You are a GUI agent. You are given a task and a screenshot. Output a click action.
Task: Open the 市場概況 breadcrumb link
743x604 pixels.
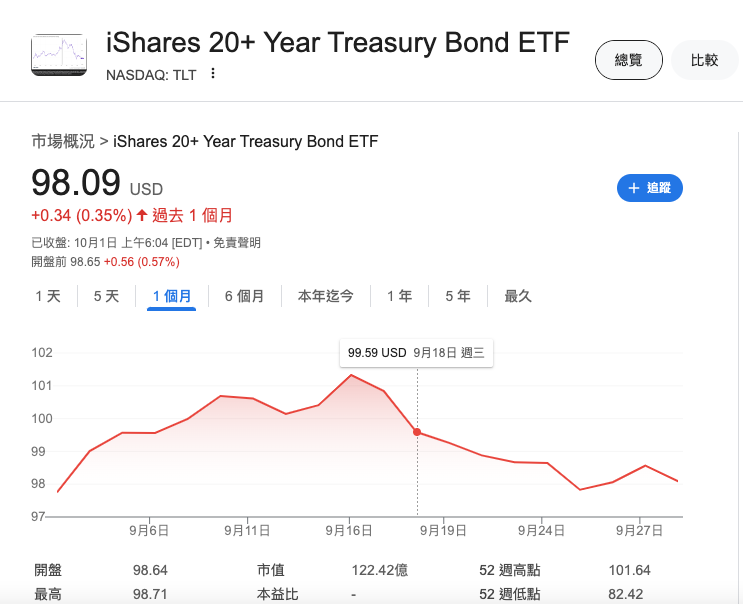coord(63,141)
